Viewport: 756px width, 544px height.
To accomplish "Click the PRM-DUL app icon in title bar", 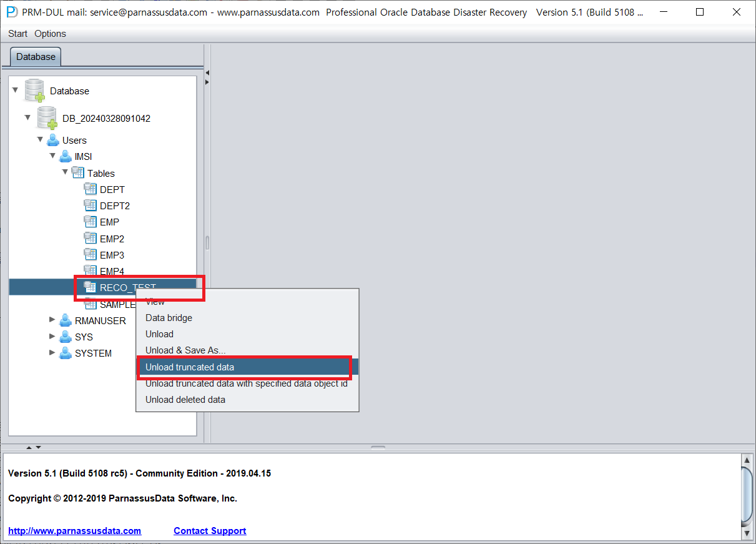I will 12,12.
